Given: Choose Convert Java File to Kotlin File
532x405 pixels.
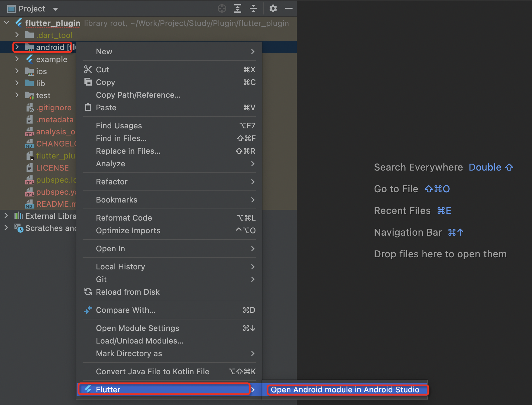Looking at the screenshot, I should [169, 372].
